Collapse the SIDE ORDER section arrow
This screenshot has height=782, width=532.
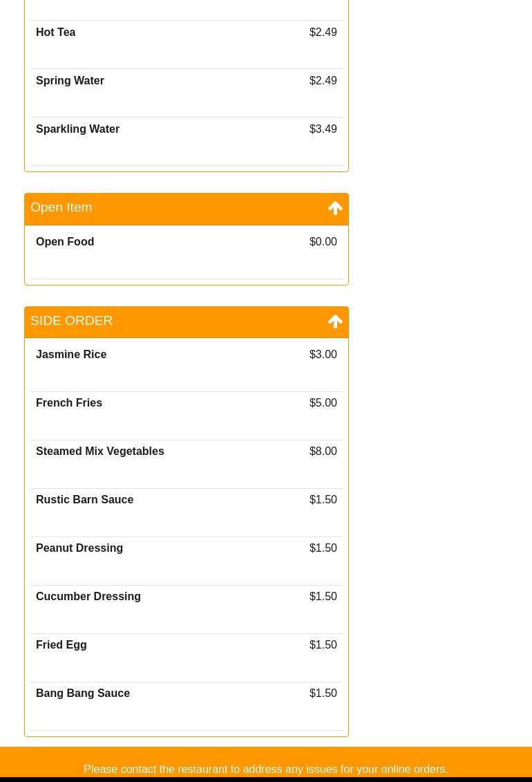pyautogui.click(x=335, y=322)
